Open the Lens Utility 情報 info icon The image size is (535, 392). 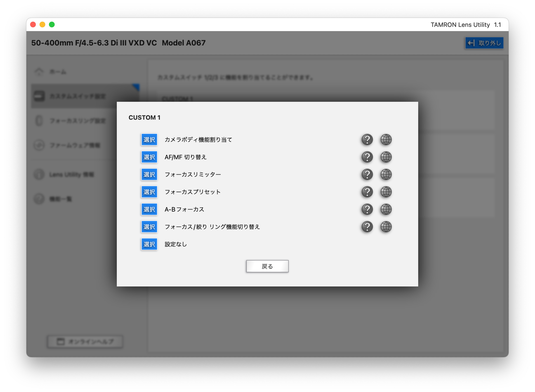(x=39, y=175)
